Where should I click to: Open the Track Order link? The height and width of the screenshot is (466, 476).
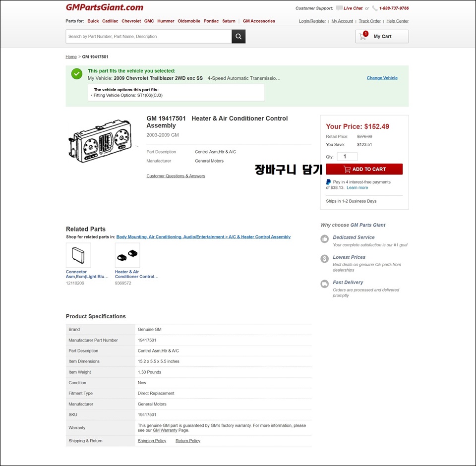click(x=369, y=21)
